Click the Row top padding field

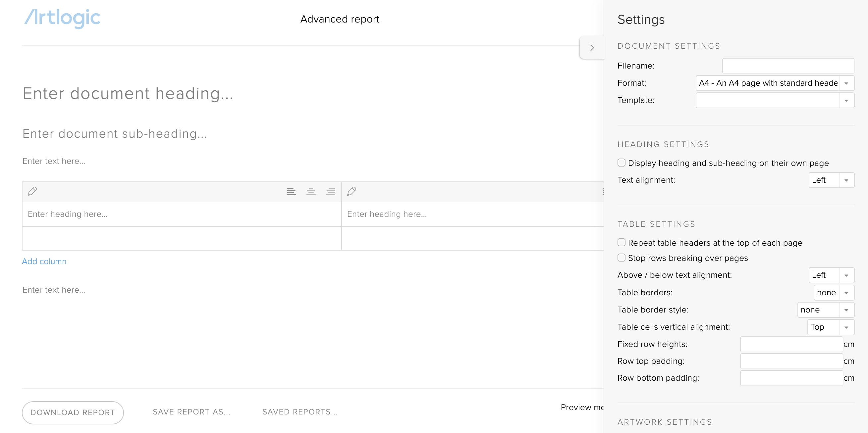click(x=791, y=361)
